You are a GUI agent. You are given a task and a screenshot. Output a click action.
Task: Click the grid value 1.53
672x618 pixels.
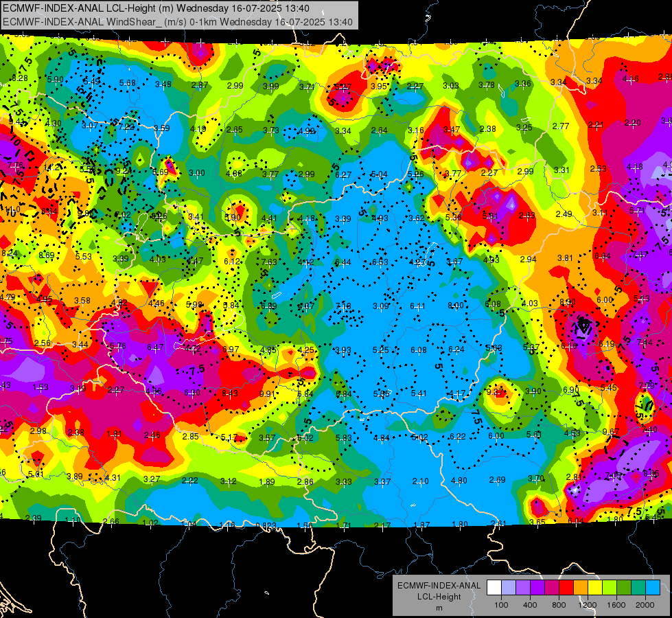40,387
